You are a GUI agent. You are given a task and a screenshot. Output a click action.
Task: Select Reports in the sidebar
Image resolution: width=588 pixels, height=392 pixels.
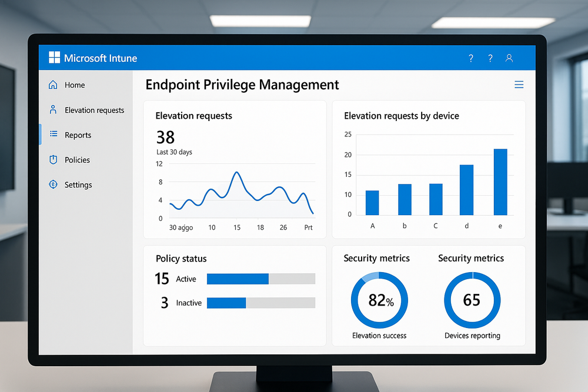pos(78,135)
